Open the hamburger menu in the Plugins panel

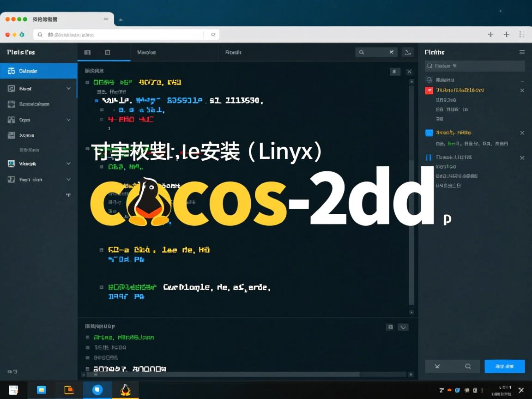point(522,52)
